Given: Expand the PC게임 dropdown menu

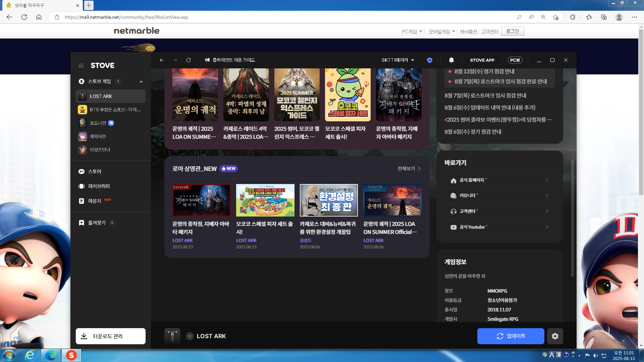Looking at the screenshot, I should point(412,32).
